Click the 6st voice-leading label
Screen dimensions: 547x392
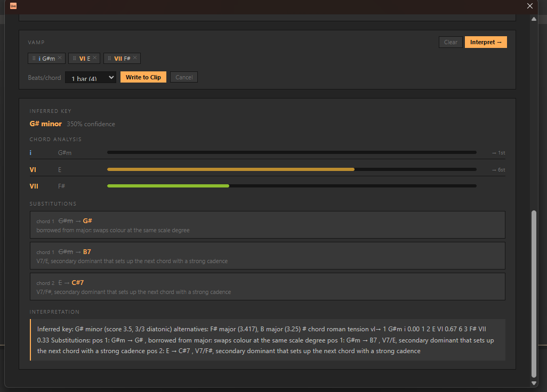(x=498, y=170)
